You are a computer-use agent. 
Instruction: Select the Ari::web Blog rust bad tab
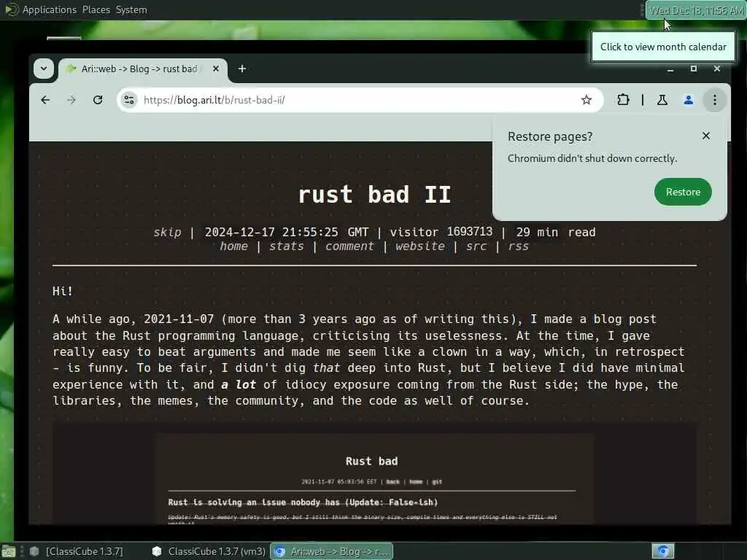coord(143,69)
